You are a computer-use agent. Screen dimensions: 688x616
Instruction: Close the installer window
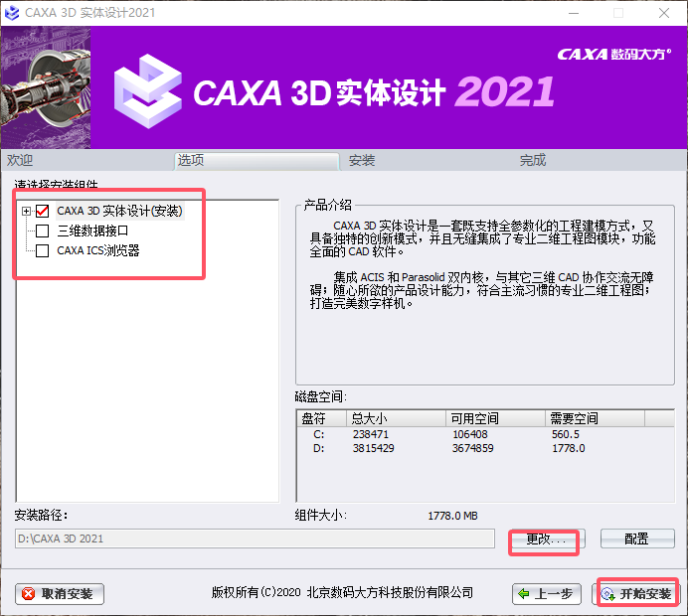coord(664,13)
